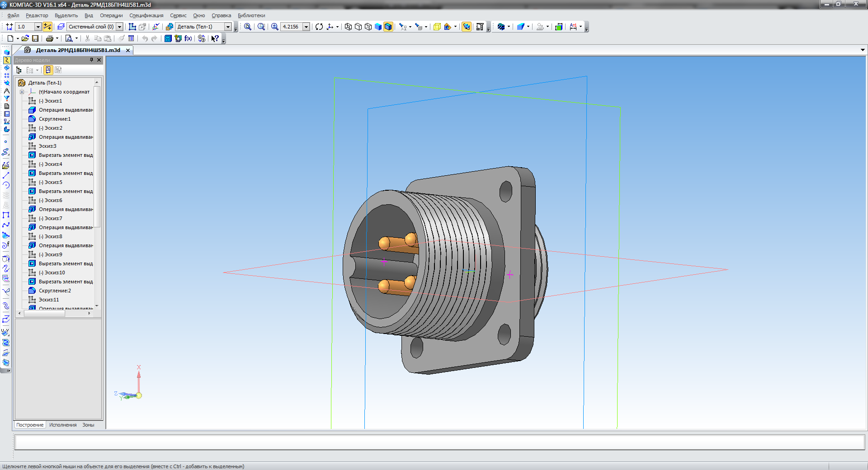Screen dimensions: 868x470
Task: Open Print preview magnifier icon
Action: click(69, 38)
